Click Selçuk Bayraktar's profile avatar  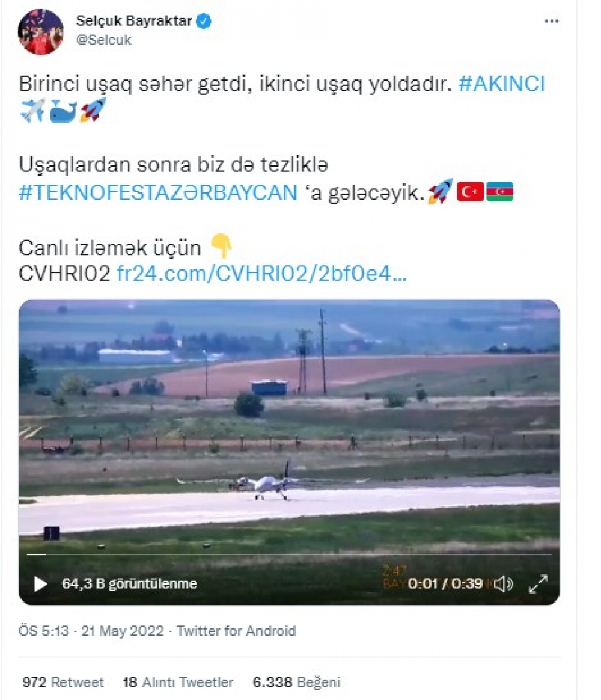(x=41, y=32)
